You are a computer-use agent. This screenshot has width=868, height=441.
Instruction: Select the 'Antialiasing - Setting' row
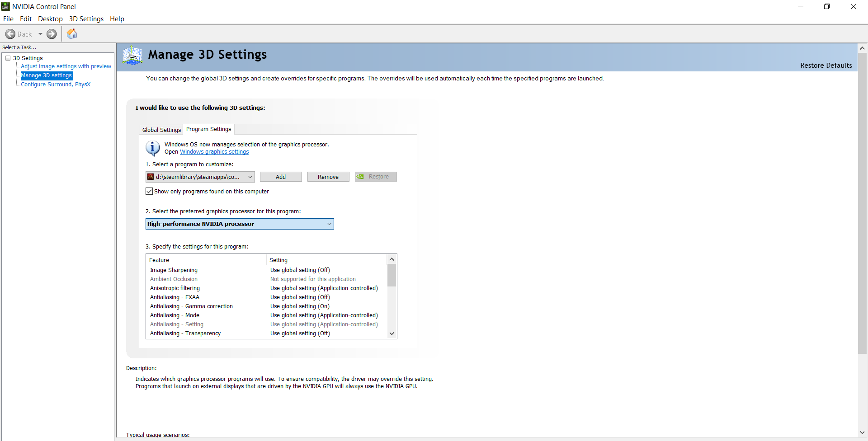coord(267,324)
